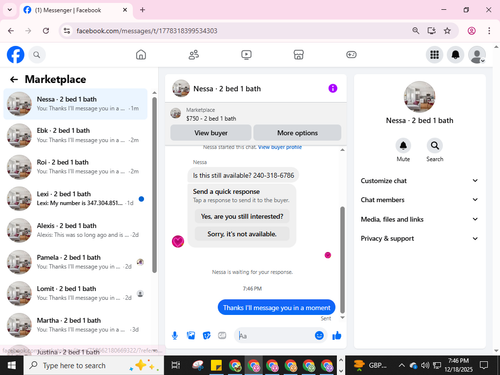Send a thumbs-up like
This screenshot has height=375, width=500.
(337, 336)
